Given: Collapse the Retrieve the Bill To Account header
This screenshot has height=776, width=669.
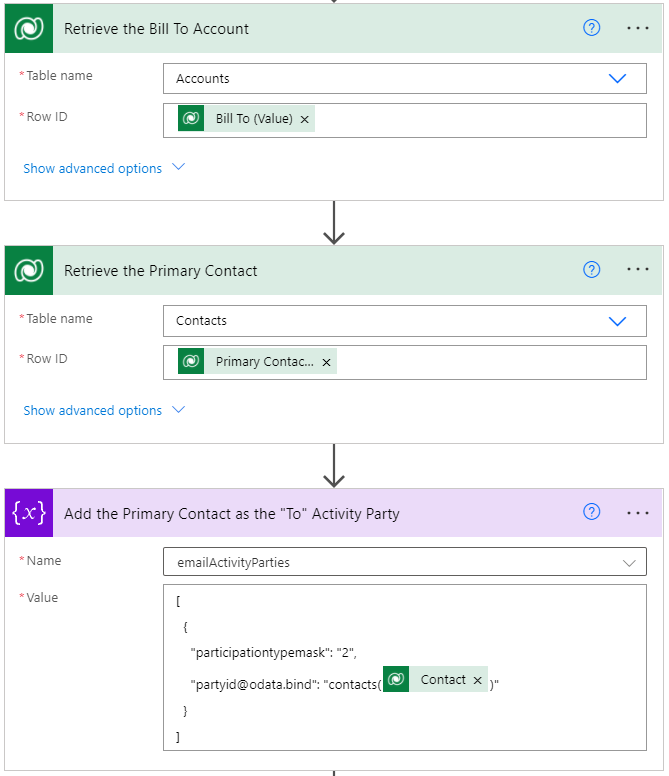Looking at the screenshot, I should [x=300, y=28].
